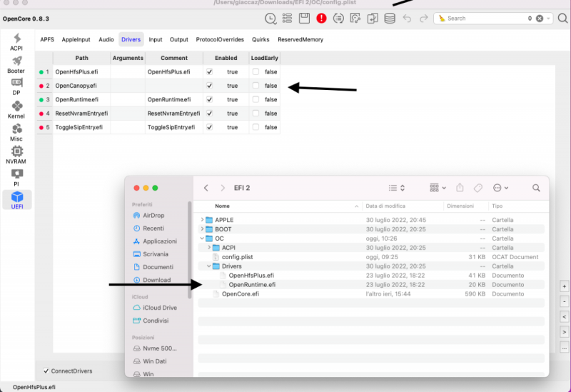571x392 pixels.
Task: Uncheck Enabled for OpenHfsPlus.efi
Action: click(209, 72)
